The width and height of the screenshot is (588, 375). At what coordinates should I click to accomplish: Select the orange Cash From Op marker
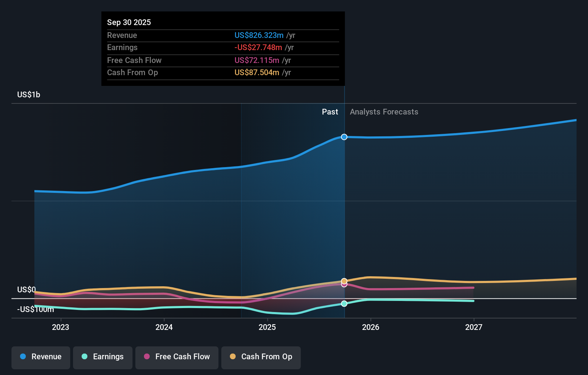(344, 281)
